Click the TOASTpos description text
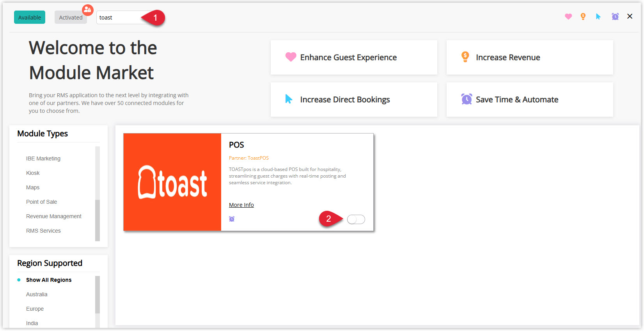Screen dimensions: 644x331 [x=287, y=176]
